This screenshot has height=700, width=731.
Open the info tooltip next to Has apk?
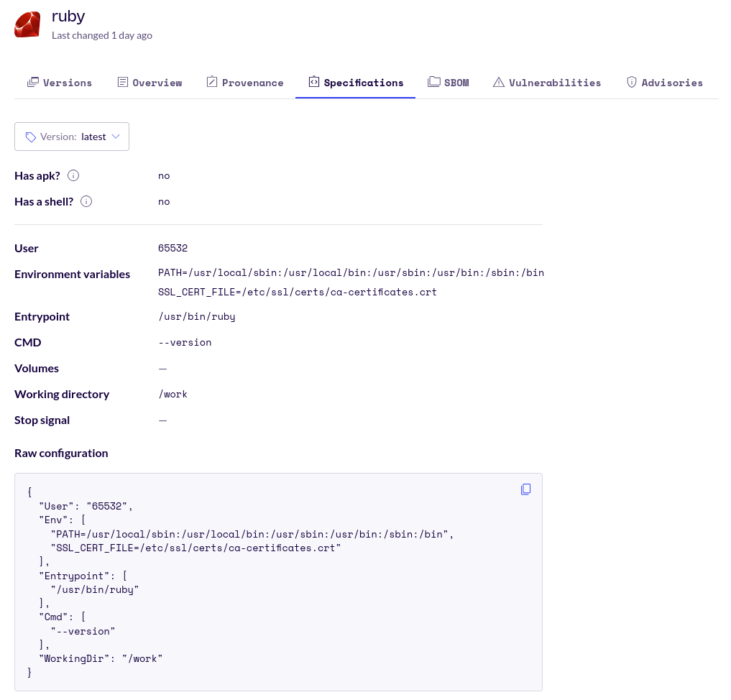click(x=73, y=175)
